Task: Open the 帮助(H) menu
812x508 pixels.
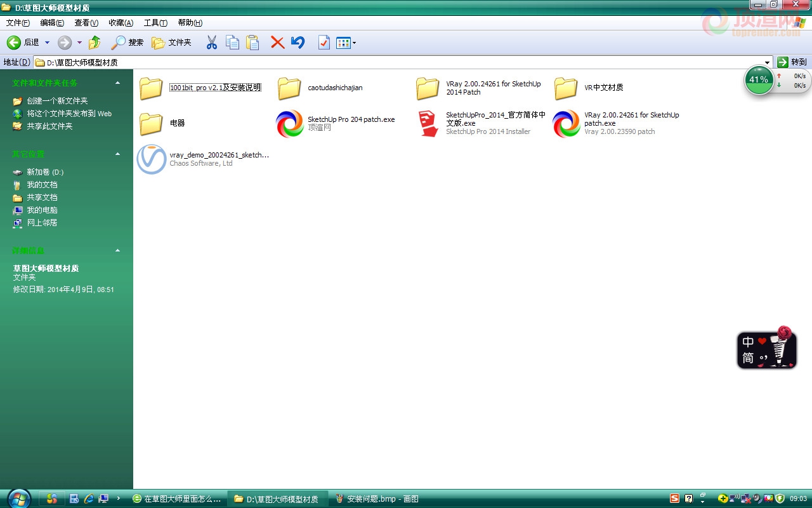Action: [190, 23]
